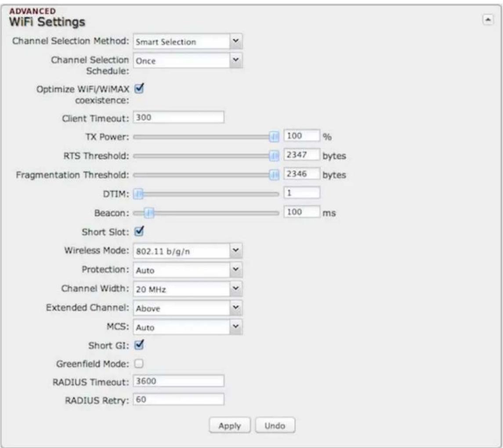
Task: Click the Apply button
Action: coord(230,426)
